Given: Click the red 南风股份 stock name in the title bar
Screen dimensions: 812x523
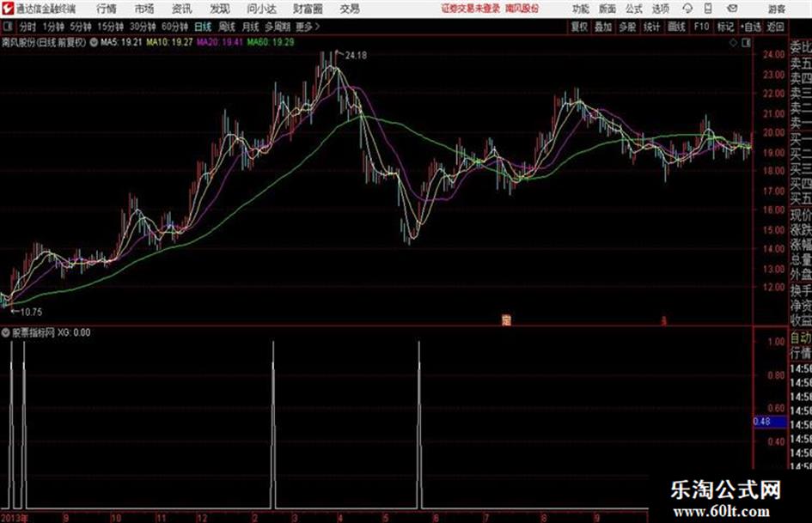Looking at the screenshot, I should click(522, 9).
